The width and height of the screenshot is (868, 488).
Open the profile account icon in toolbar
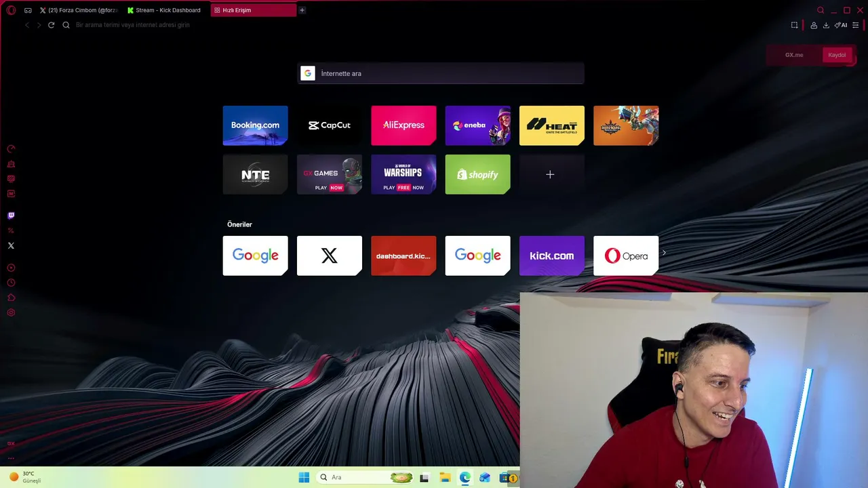(x=814, y=25)
